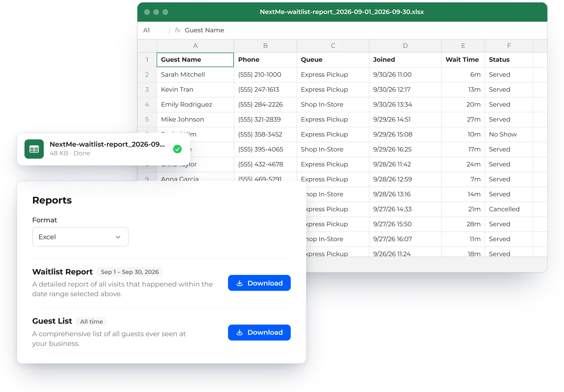Screen dimensions: 564x392
Task: Select the Kevin Tran cell
Action: (x=195, y=90)
